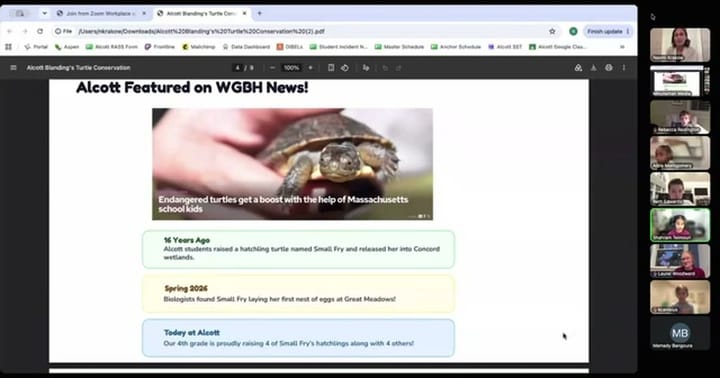The height and width of the screenshot is (378, 720).
Task: Click the Today at Alcott card title
Action: pyautogui.click(x=191, y=332)
